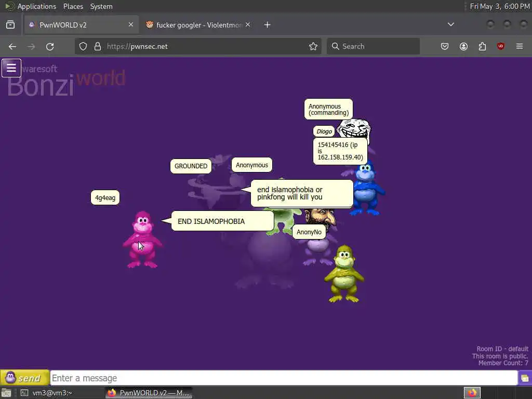Click the icon right of the message box
The height and width of the screenshot is (399, 532).
[525, 378]
